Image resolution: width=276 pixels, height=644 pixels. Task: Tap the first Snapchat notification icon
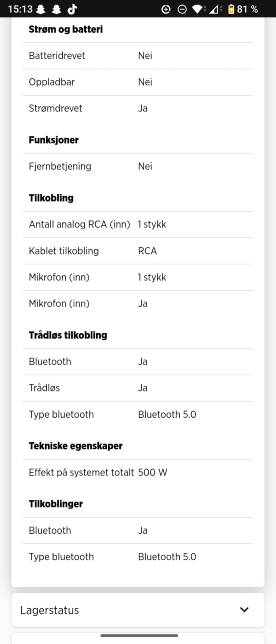[41, 9]
